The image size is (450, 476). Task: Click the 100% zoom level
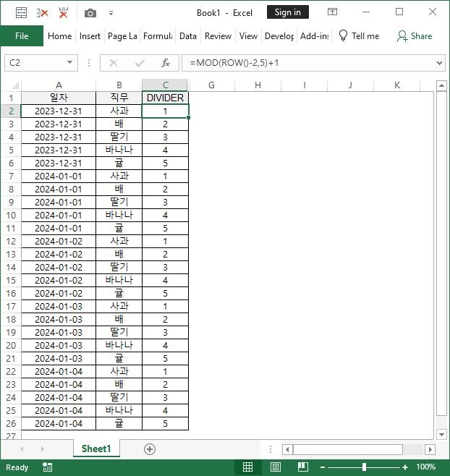click(425, 467)
